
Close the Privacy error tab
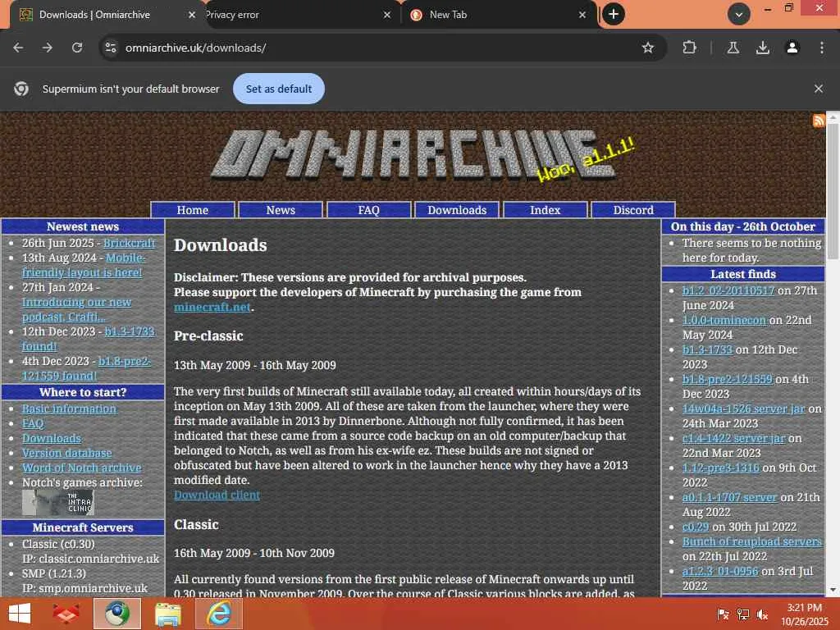coord(387,15)
